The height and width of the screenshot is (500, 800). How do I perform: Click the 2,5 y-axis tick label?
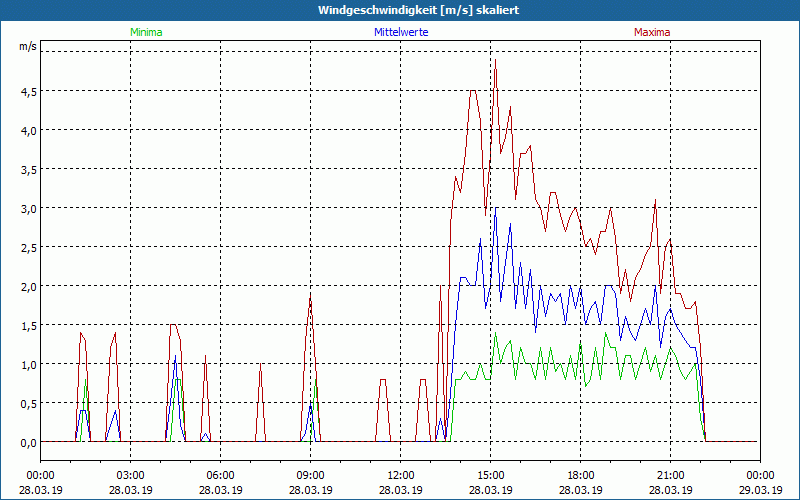click(29, 247)
